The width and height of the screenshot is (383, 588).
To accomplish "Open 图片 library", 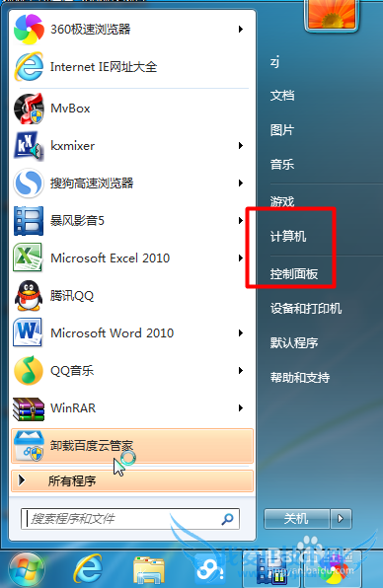I will click(x=282, y=130).
